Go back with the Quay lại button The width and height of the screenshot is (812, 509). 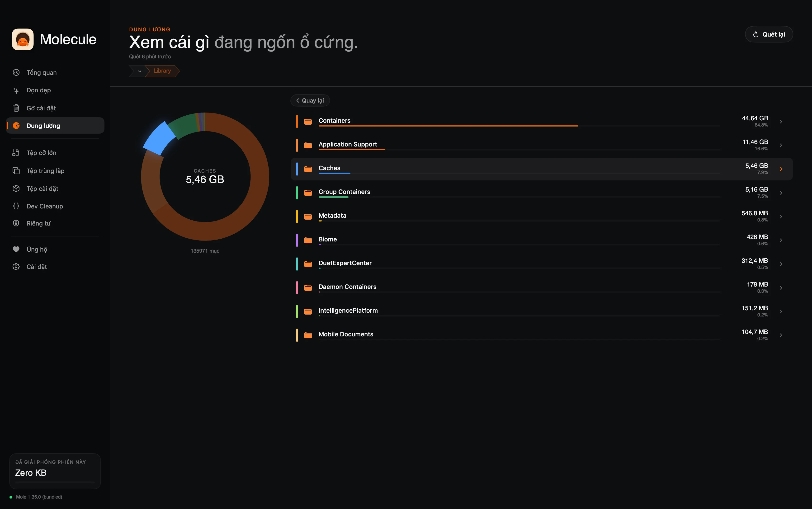pyautogui.click(x=310, y=100)
